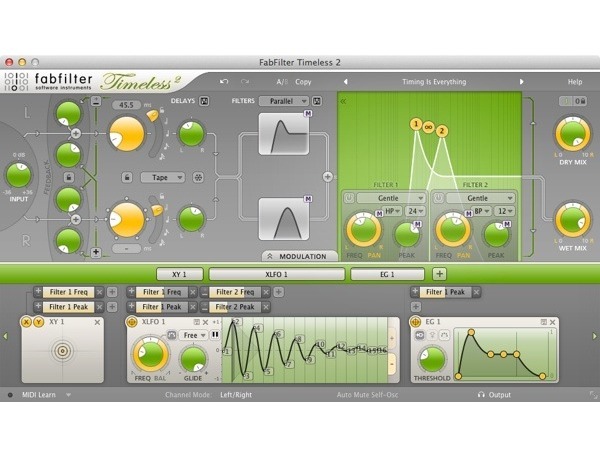Remove EG 1 Filter 1 Peak slot
Image resolution: width=600 pixels, height=458 pixels.
point(476,292)
